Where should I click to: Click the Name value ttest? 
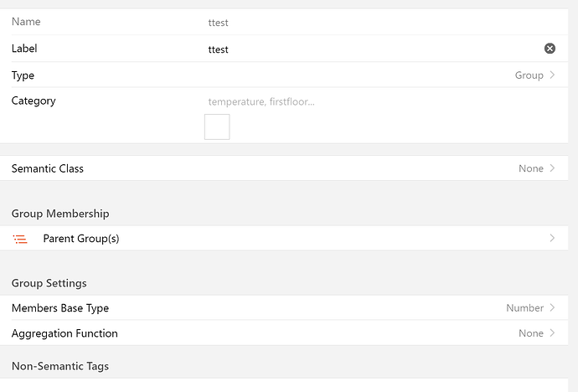click(219, 23)
